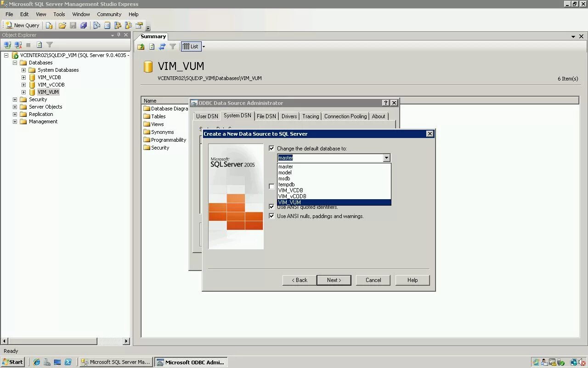Click the server node icon VCENTER02\SQLEXP_VIM
The image size is (588, 368).
[15, 55]
